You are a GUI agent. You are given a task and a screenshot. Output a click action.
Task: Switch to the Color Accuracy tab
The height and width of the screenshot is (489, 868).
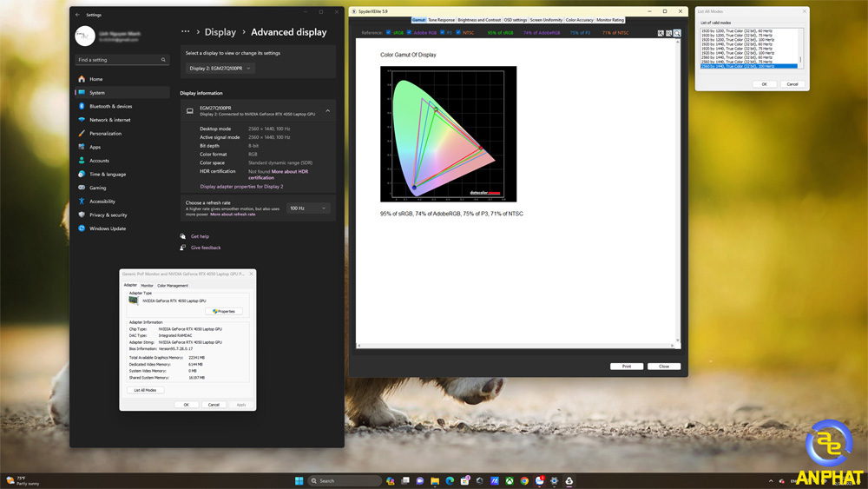pyautogui.click(x=579, y=20)
